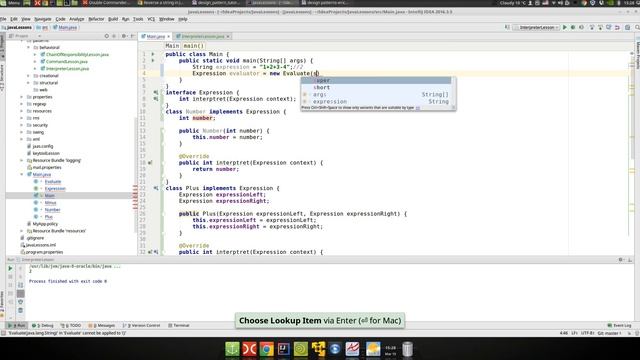Click the IntelliJ IDEA icon in the dock
Screen dimensions: 640x360
(x=284, y=349)
